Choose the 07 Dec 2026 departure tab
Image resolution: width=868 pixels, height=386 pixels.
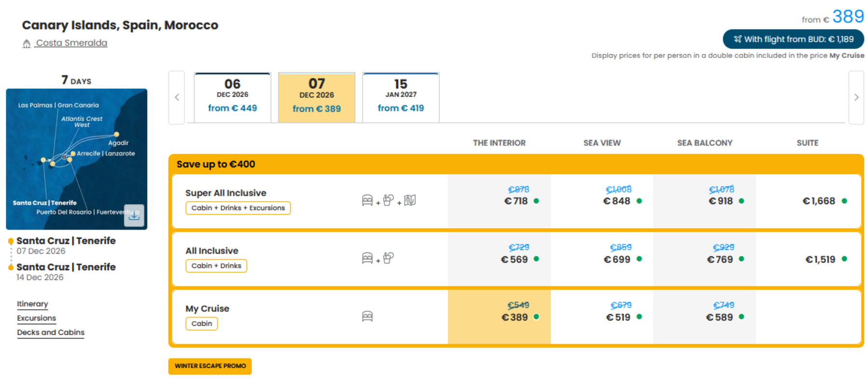[317, 97]
